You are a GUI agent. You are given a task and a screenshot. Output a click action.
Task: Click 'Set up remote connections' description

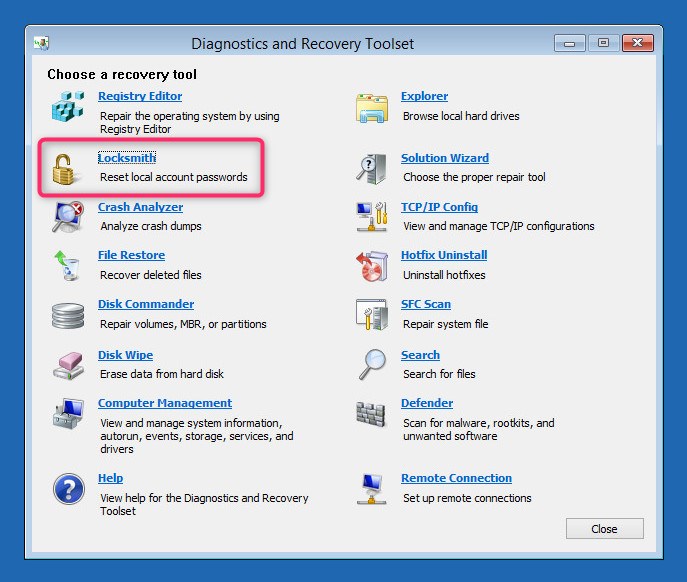point(467,498)
